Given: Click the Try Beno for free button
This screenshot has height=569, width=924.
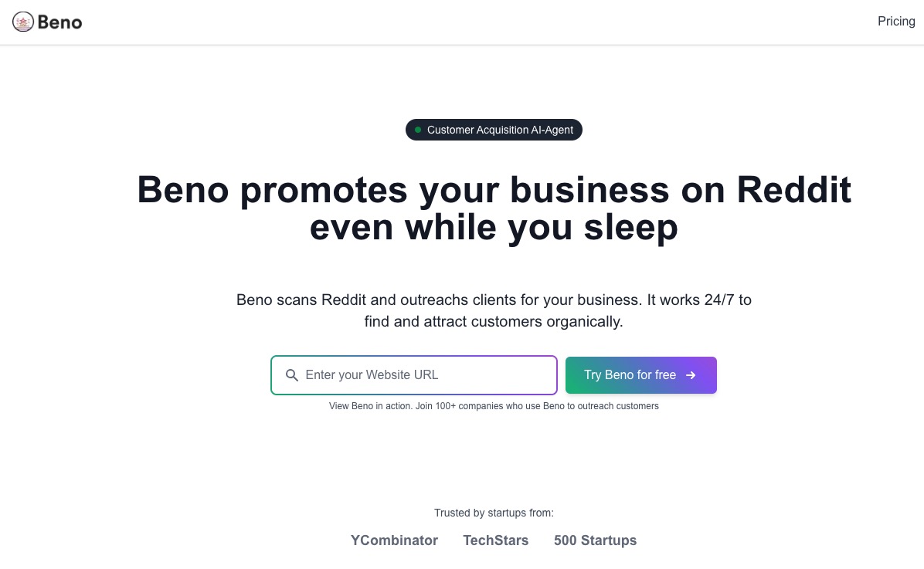Looking at the screenshot, I should pos(641,375).
